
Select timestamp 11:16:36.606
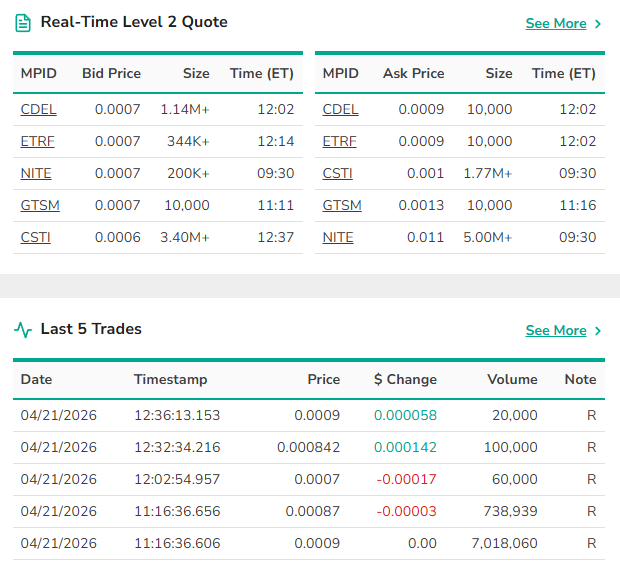(x=177, y=543)
